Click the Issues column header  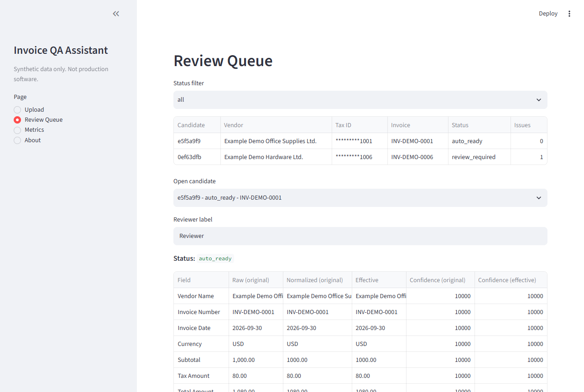tap(528, 125)
